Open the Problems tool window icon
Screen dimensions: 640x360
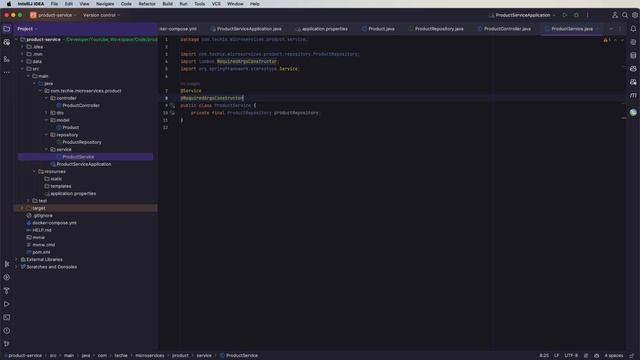click(x=7, y=331)
